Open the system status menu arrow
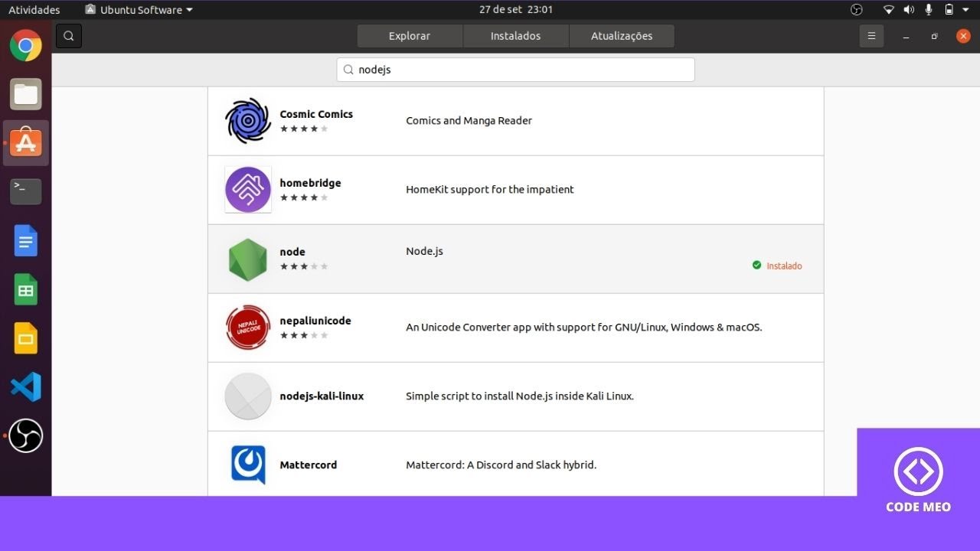This screenshot has width=980, height=551. pyautogui.click(x=966, y=10)
